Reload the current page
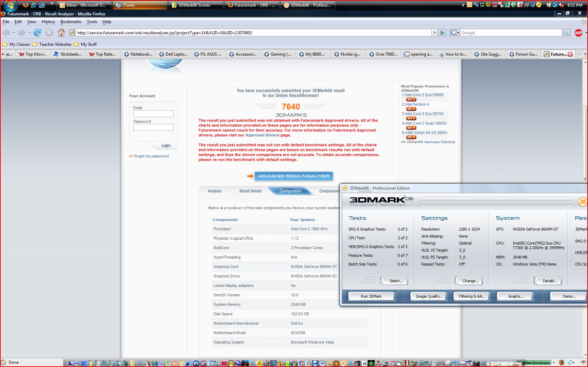Viewport: 588px width, 367px height. 37,33
